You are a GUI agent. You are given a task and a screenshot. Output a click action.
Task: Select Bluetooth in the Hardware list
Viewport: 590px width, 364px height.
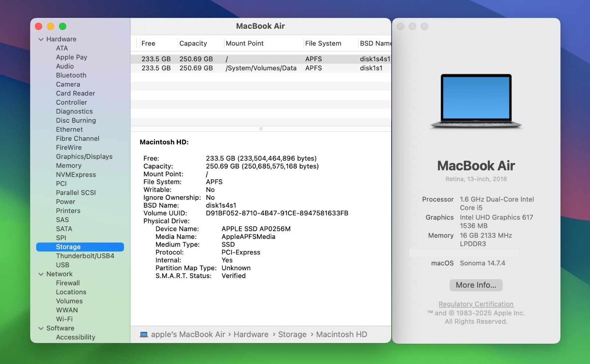tap(71, 75)
